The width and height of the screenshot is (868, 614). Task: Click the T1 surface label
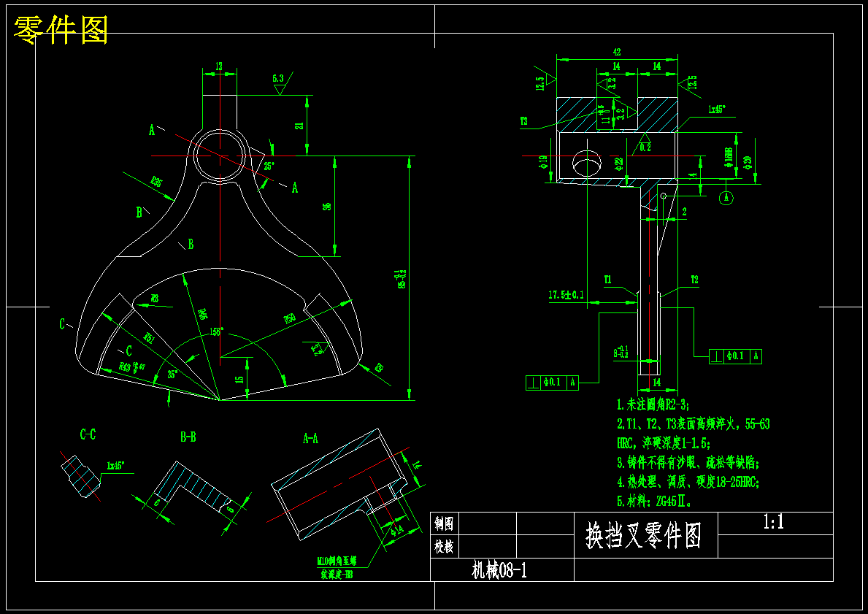click(608, 280)
